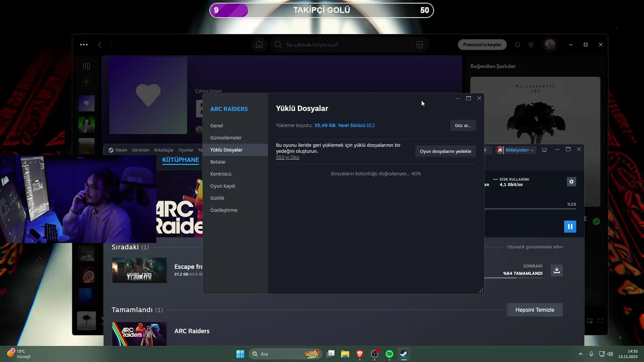This screenshot has height=362, width=644.
Task: Switch to the KÜTÜPHANE tab in Steam
Action: pyautogui.click(x=181, y=160)
